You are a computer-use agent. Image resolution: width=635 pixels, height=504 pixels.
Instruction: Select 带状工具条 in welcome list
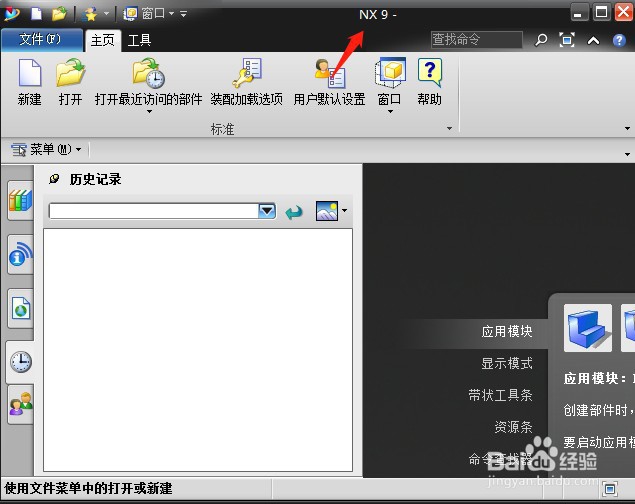(500, 395)
